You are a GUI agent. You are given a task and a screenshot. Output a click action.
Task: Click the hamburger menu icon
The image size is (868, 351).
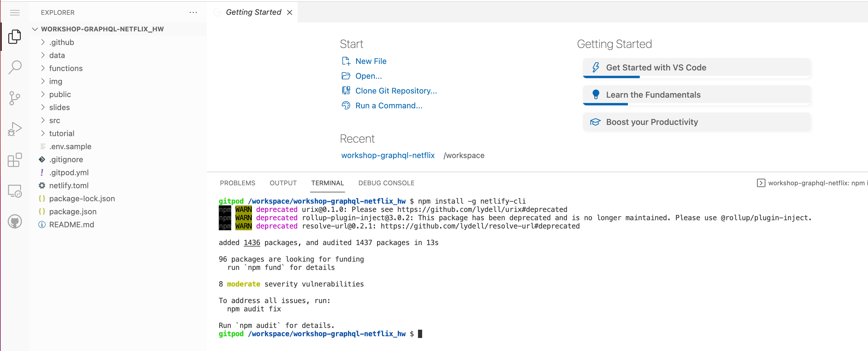pos(15,12)
